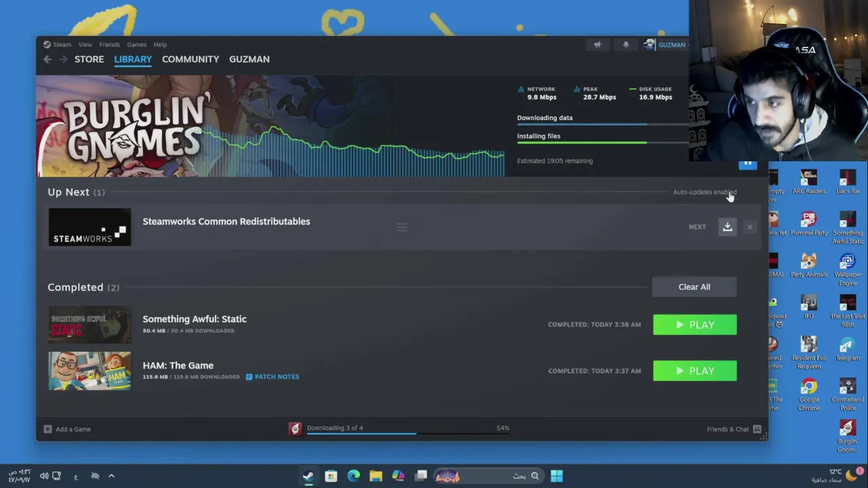This screenshot has width=868, height=488.
Task: Click the Burglin' Gnomes icon in download bar
Action: click(x=295, y=428)
